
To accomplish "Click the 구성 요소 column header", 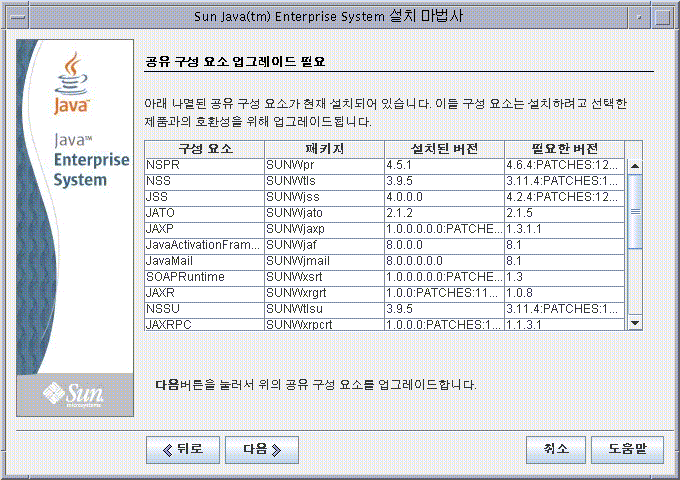I will 205,149.
